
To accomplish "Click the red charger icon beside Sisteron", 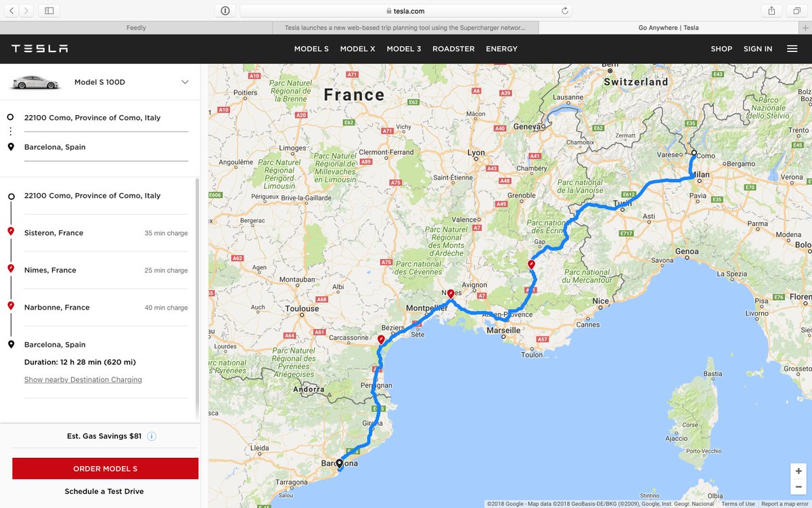I will 11,232.
